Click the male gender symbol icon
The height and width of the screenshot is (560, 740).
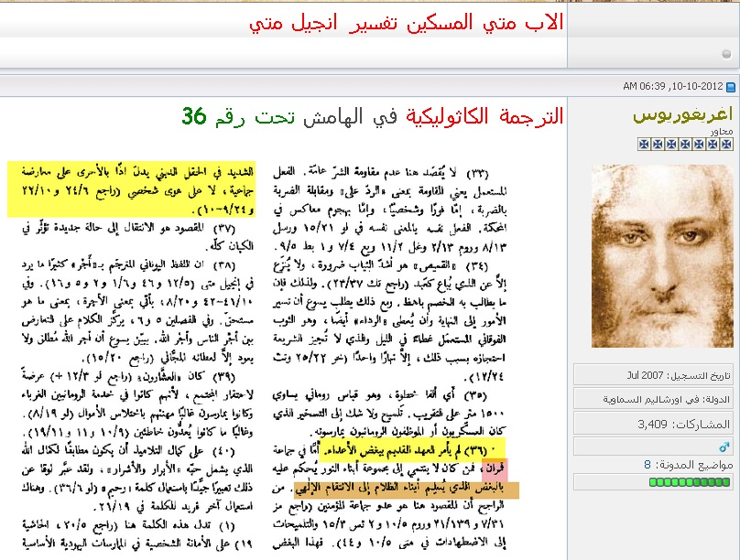point(725,446)
